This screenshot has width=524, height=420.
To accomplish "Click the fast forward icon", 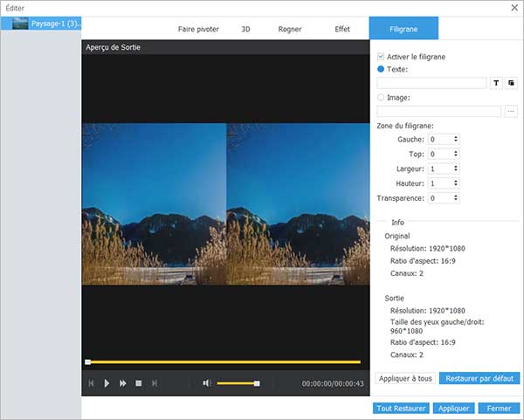I will click(123, 383).
